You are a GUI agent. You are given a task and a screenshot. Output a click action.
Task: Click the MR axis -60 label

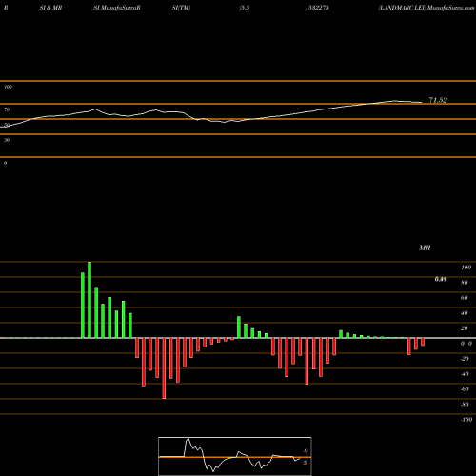point(465,389)
